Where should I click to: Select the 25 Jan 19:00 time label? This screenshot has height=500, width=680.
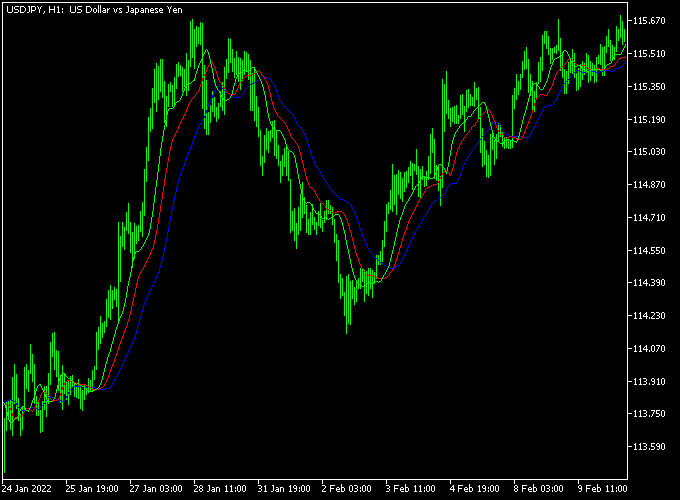(90, 491)
